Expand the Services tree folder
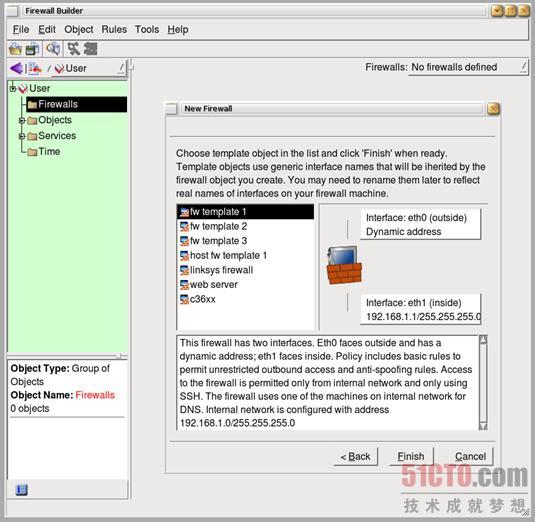535x522 pixels. 22,136
